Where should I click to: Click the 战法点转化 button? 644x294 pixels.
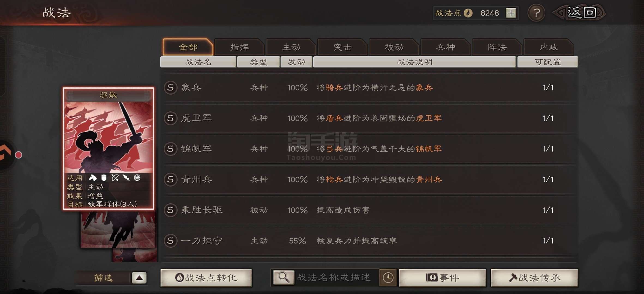pyautogui.click(x=206, y=278)
